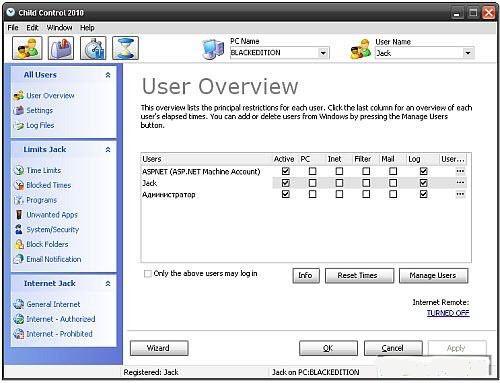The image size is (500, 383).
Task: Enable Inet limit for Jack
Action: point(339,183)
